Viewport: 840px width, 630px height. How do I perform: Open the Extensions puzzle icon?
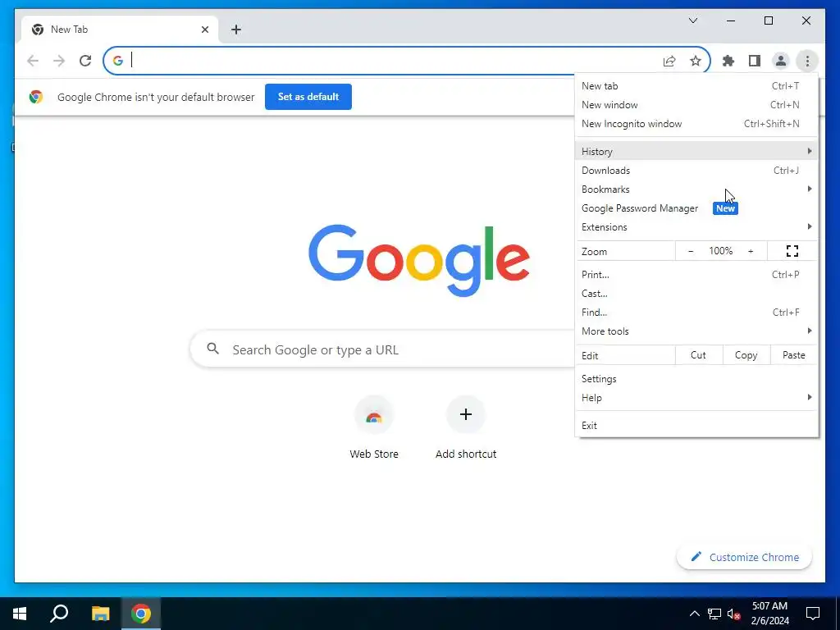tap(728, 61)
